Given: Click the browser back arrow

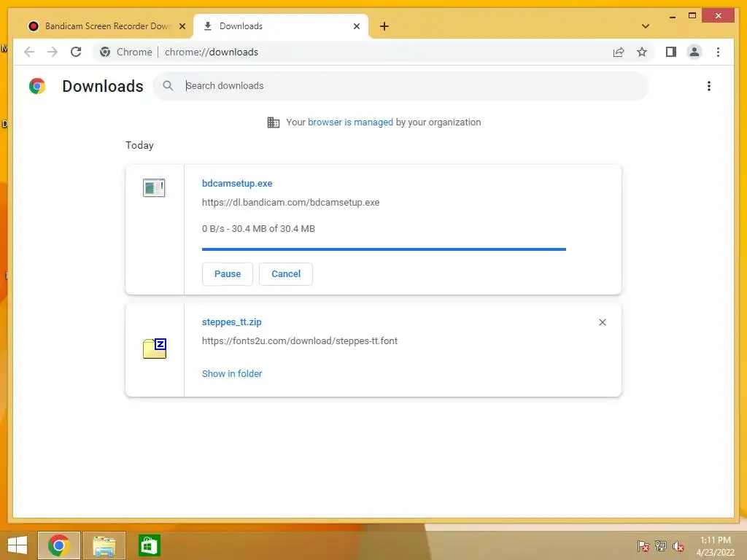Looking at the screenshot, I should (x=29, y=52).
